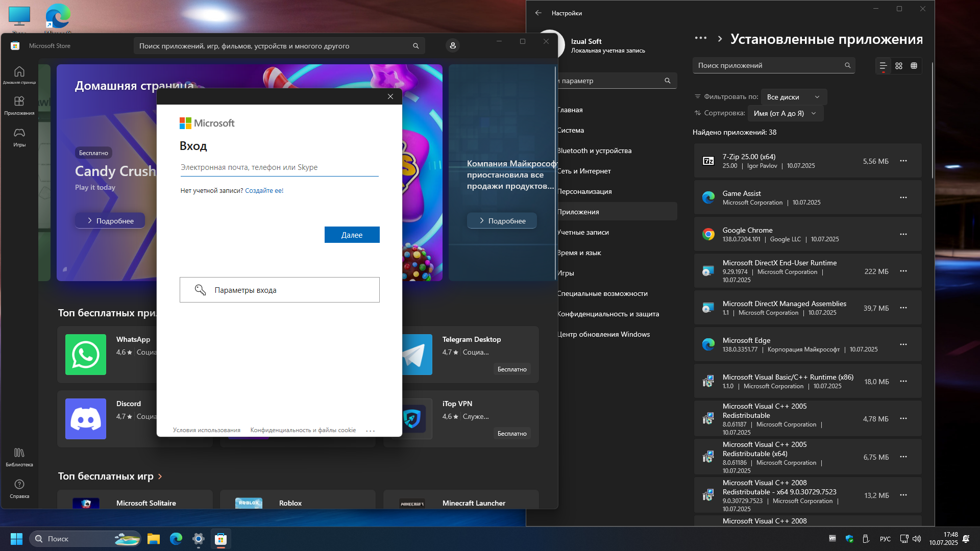Viewport: 980px width, 551px height.
Task: Click the breadcrumb ellipsis in Settings
Action: pyautogui.click(x=701, y=38)
